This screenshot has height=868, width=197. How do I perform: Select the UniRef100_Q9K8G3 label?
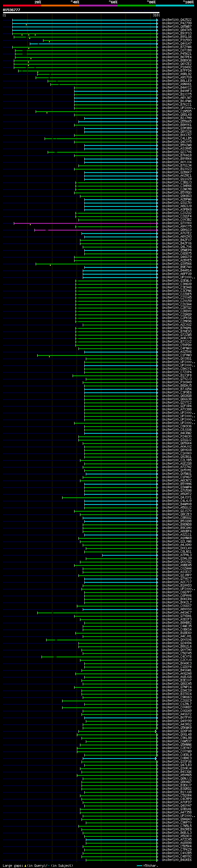tap(176, 196)
